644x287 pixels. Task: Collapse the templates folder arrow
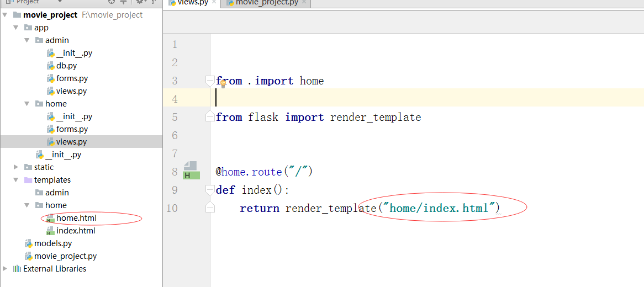point(16,180)
